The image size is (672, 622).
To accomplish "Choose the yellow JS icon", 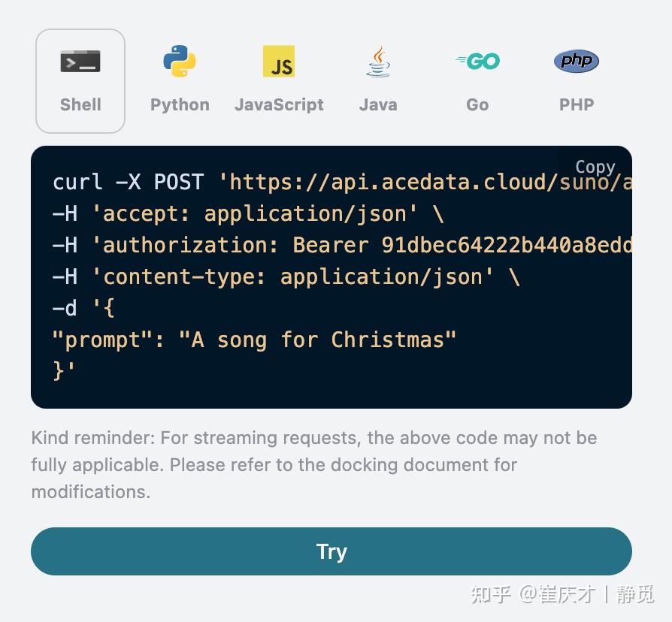I will click(279, 62).
